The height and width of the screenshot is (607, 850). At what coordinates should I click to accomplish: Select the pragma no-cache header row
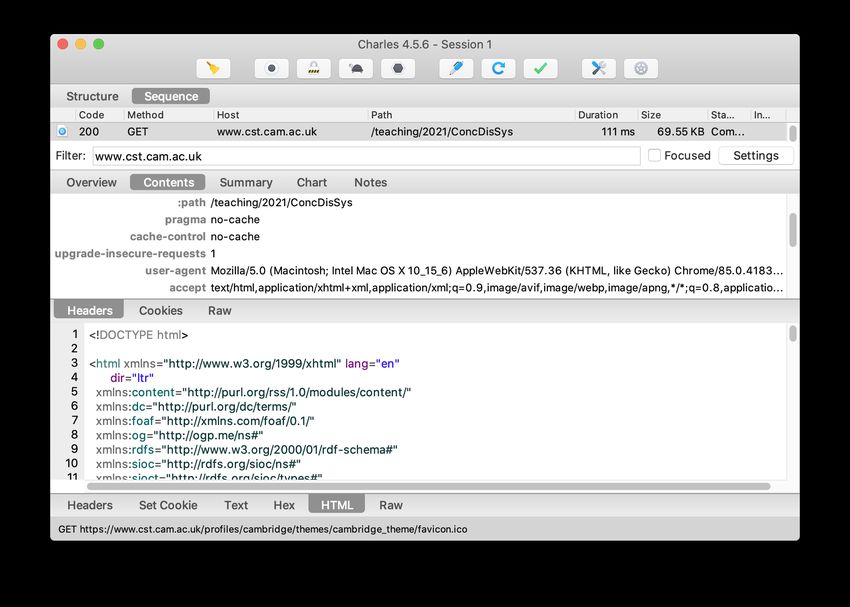(418, 219)
